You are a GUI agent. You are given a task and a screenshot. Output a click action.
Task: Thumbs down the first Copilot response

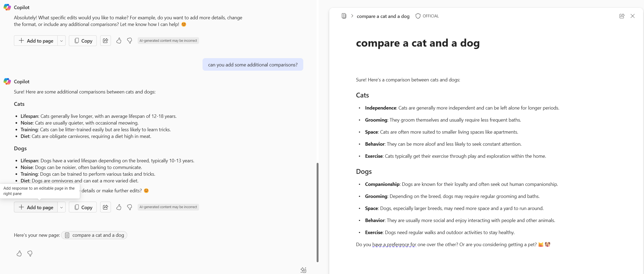click(x=129, y=40)
